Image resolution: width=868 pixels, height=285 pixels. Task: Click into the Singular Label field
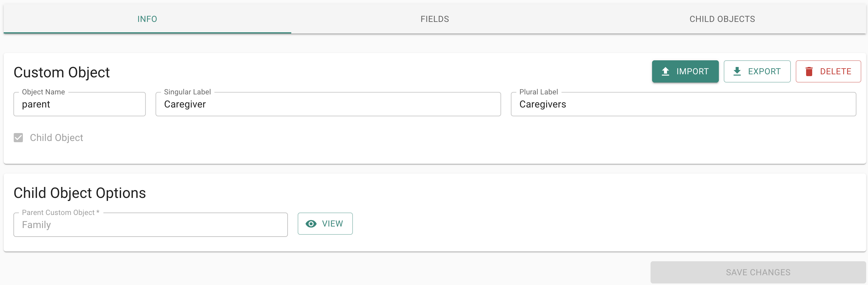click(x=328, y=104)
